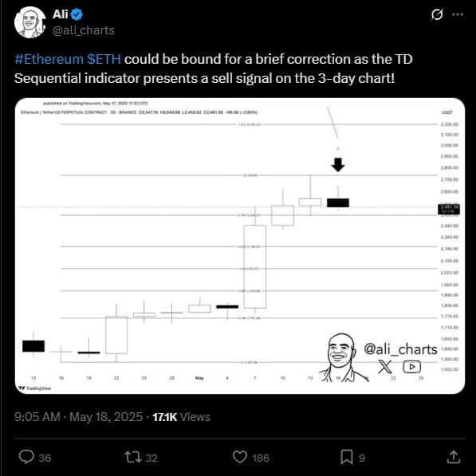Like the tweet with the heart icon
Image resolution: width=476 pixels, height=476 pixels.
[240, 457]
